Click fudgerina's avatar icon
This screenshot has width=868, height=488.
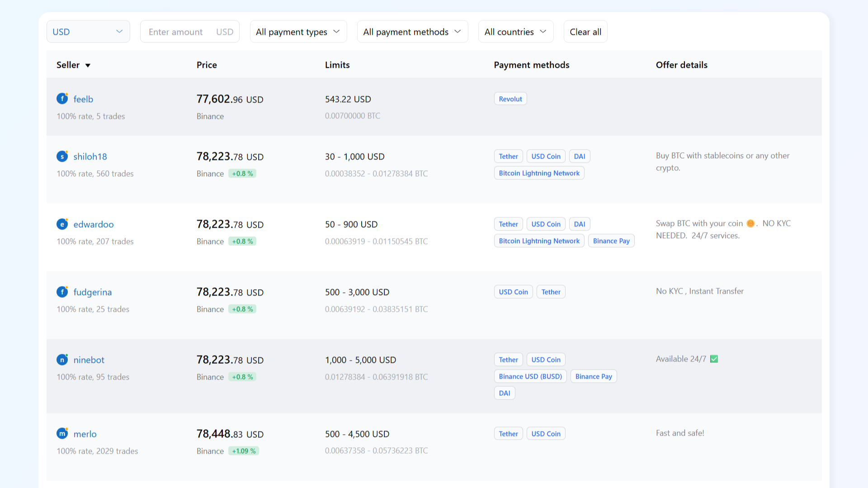(x=62, y=291)
